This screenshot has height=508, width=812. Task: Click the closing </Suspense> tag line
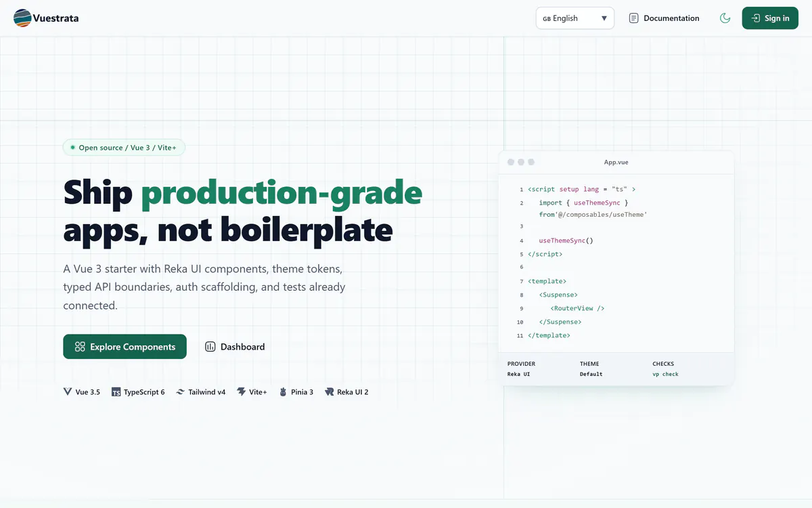[x=560, y=322]
